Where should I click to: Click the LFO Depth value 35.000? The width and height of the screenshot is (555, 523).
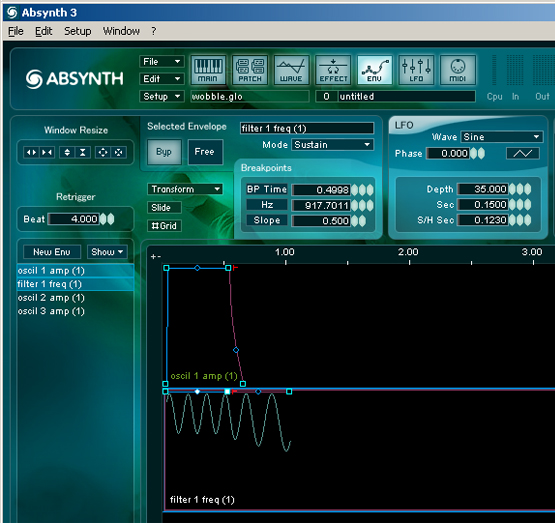click(483, 189)
